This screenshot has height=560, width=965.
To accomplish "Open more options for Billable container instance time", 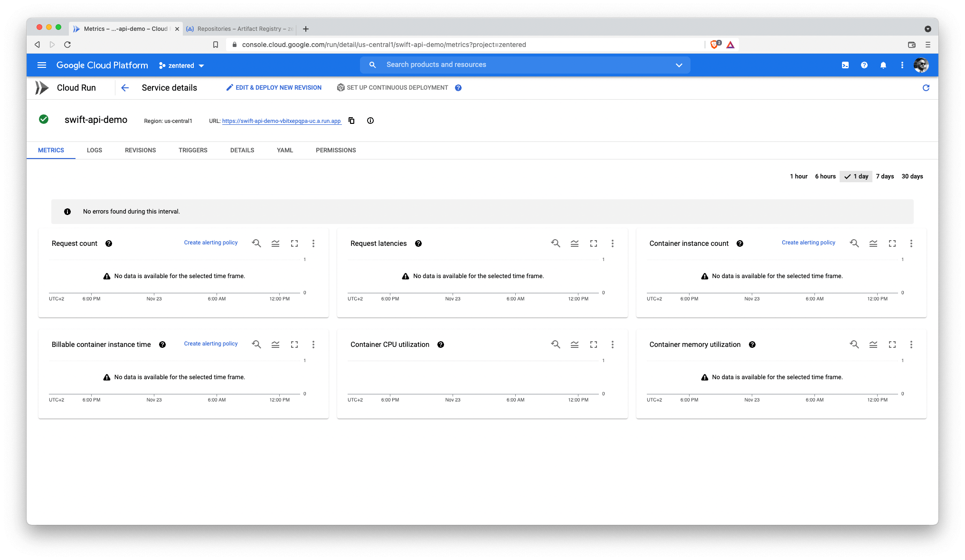I will pyautogui.click(x=313, y=345).
